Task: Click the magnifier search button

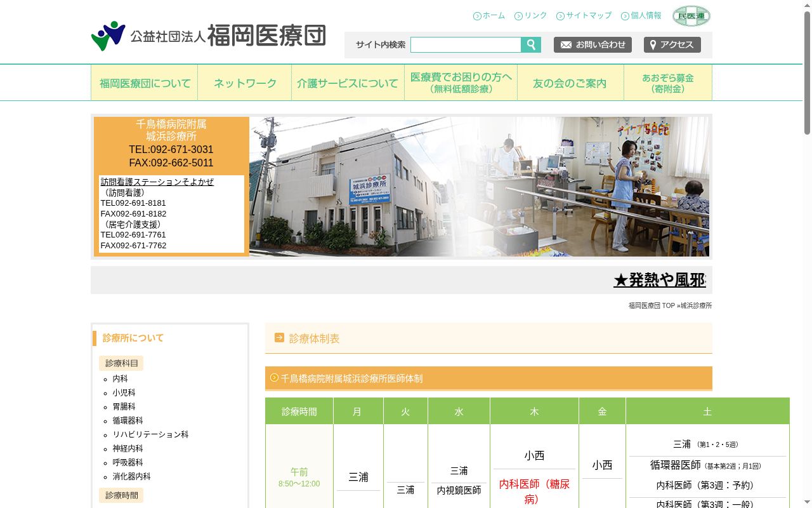Action: click(531, 44)
